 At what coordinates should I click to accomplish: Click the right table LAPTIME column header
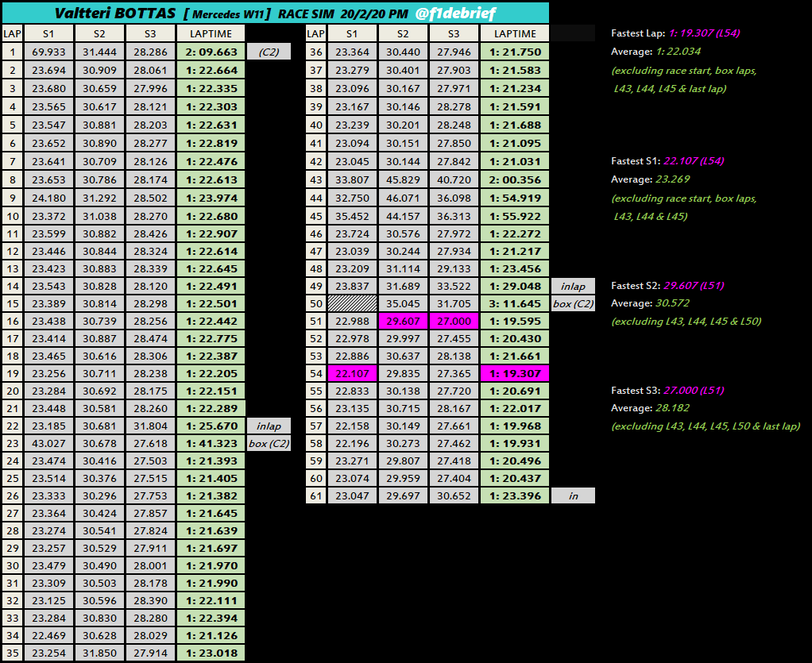(x=515, y=33)
